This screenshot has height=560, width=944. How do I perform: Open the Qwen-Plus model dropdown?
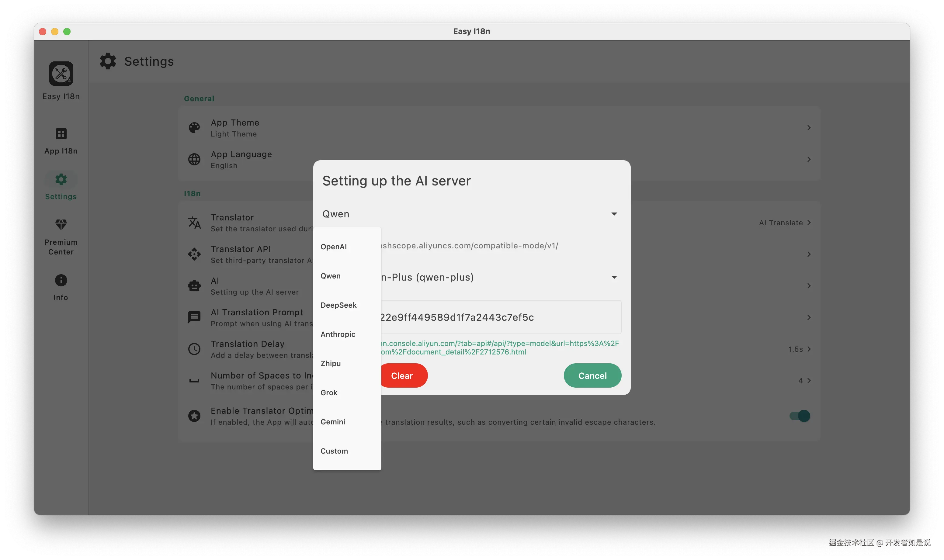[x=498, y=277]
